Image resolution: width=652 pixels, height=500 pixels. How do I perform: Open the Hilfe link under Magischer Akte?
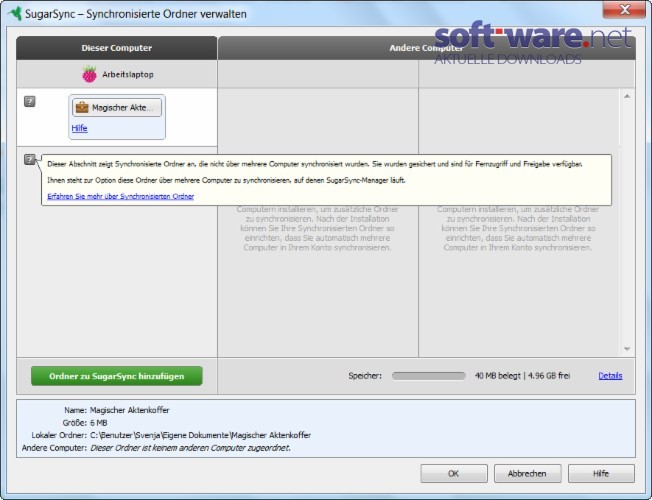[79, 128]
